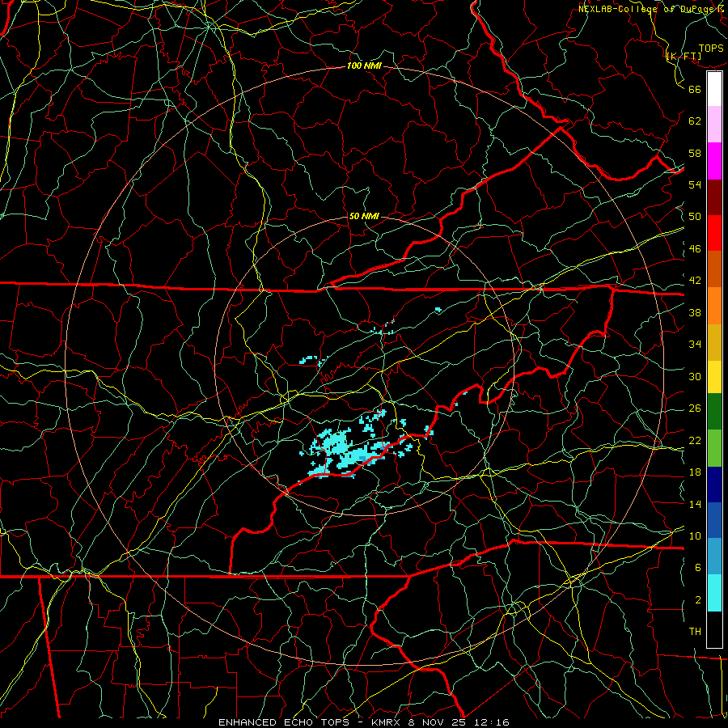728x728 pixels.
Task: Click the "ENHANCED ECHO TOPS" caption text
Action: click(283, 722)
